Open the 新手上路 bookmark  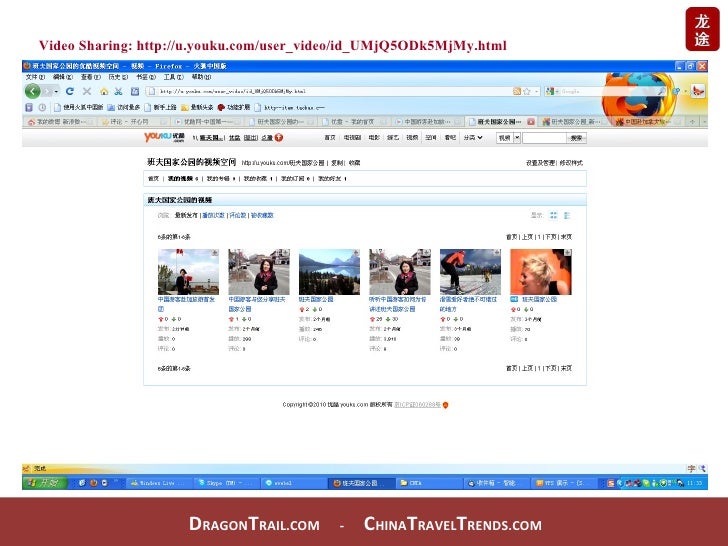161,107
